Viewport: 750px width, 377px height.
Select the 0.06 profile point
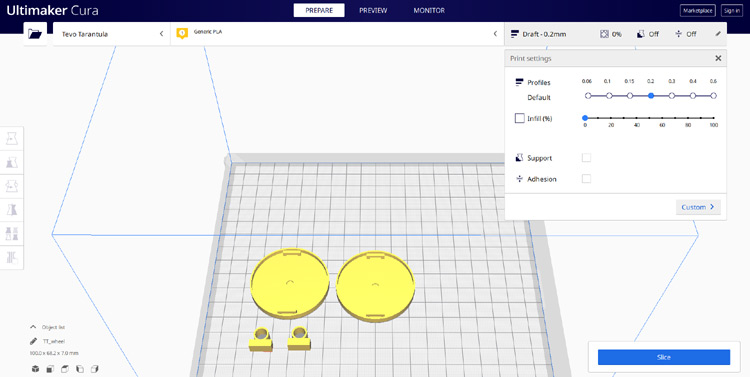(x=588, y=96)
